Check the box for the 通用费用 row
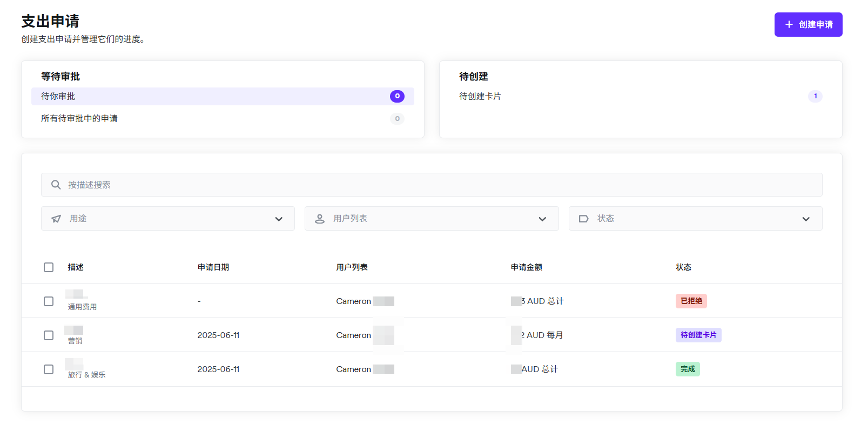868x425 pixels. pyautogui.click(x=49, y=301)
